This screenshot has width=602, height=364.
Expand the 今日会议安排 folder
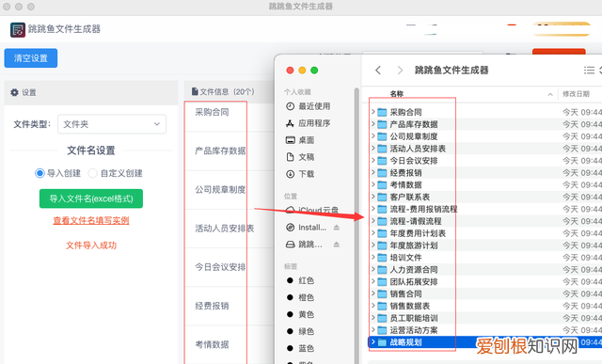tap(372, 161)
